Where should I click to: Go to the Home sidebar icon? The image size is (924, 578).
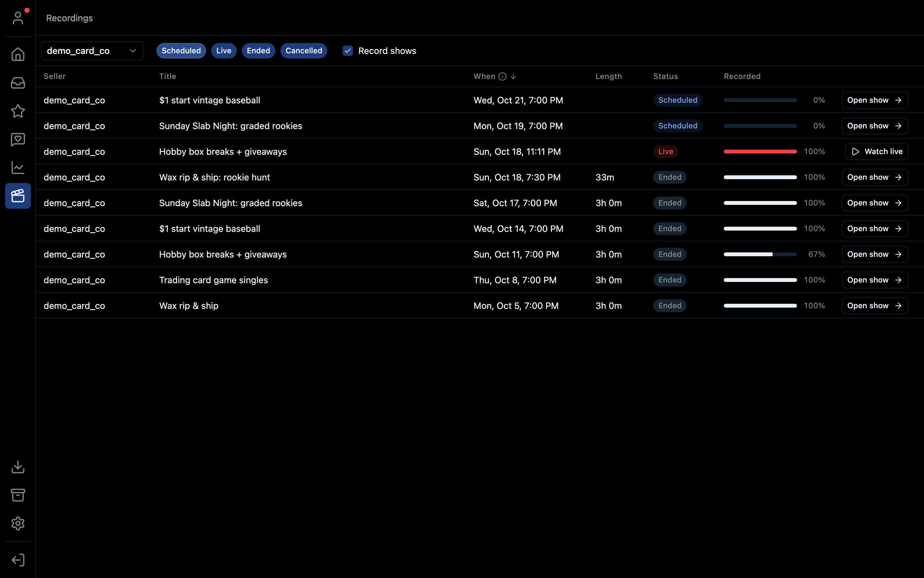pyautogui.click(x=18, y=54)
